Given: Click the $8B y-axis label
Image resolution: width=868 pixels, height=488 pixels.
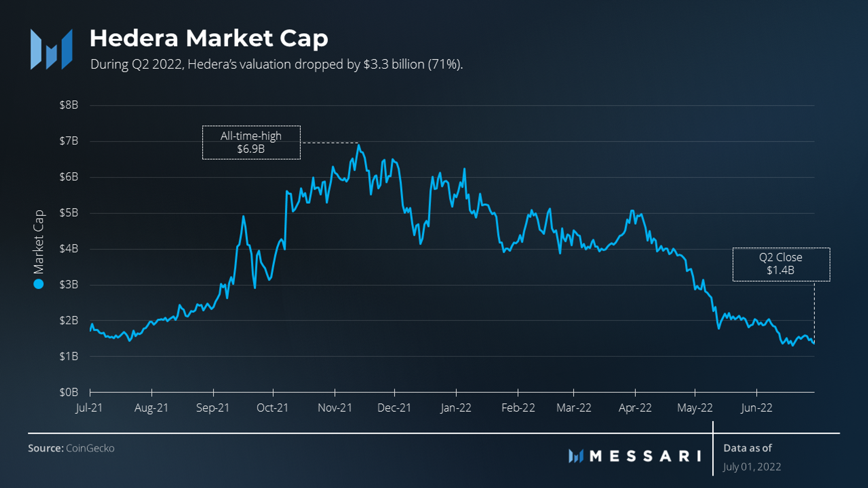Looking at the screenshot, I should pos(69,105).
